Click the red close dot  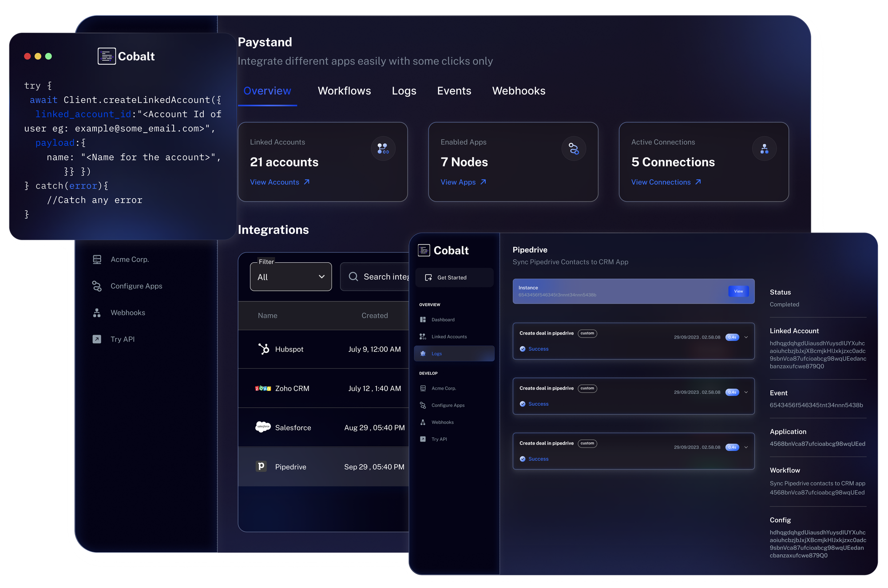28,56
